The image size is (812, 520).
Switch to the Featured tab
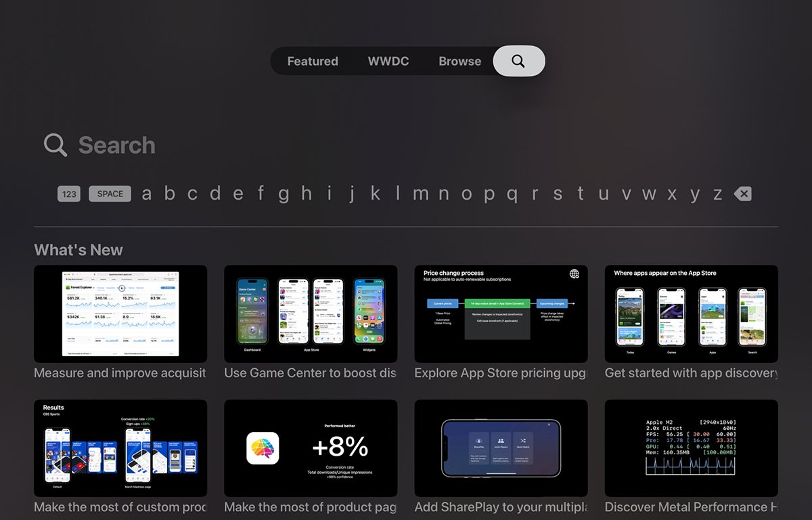pyautogui.click(x=313, y=61)
